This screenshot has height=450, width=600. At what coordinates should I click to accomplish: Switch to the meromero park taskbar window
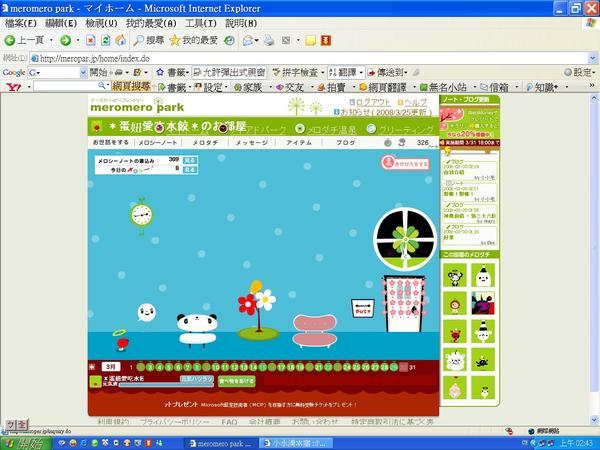coord(220,443)
